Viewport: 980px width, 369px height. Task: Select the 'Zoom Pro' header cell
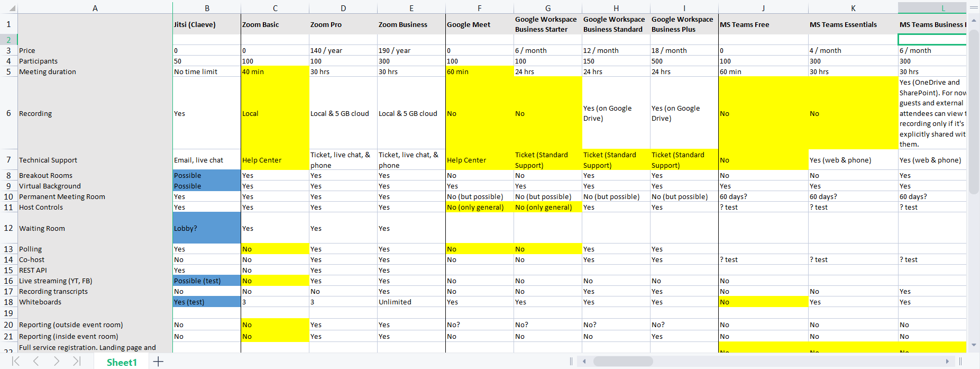click(x=343, y=24)
